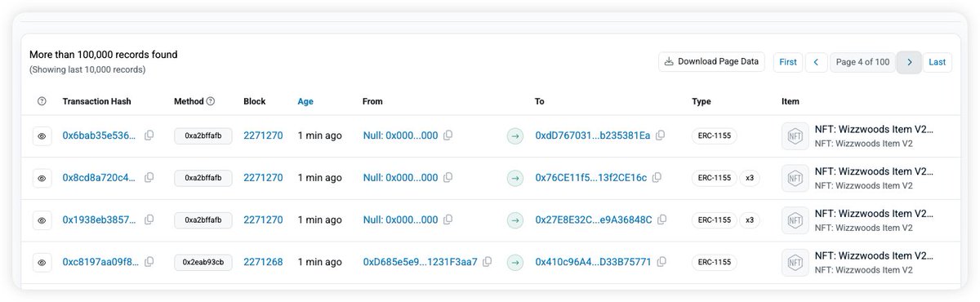
Task: Toggle the Age column format
Action: point(305,101)
